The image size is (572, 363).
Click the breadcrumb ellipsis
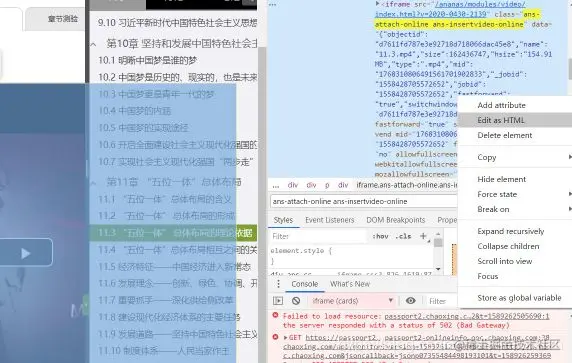tap(276, 185)
